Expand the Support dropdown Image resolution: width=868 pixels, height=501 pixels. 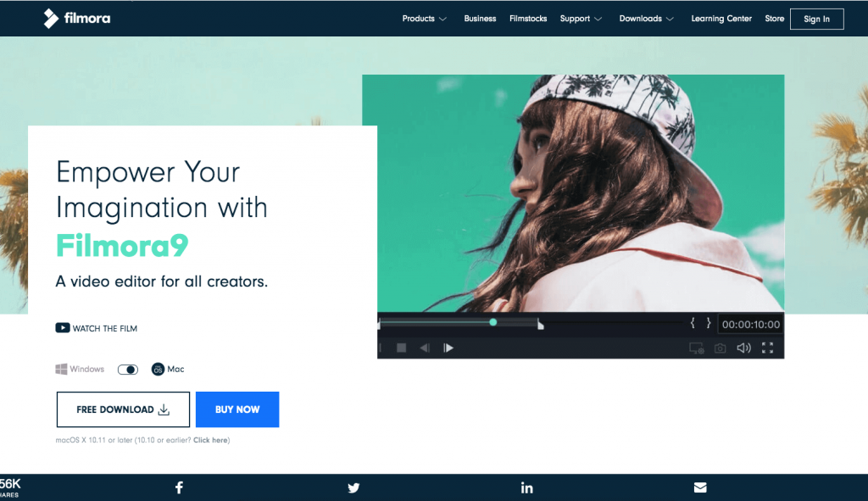(581, 19)
